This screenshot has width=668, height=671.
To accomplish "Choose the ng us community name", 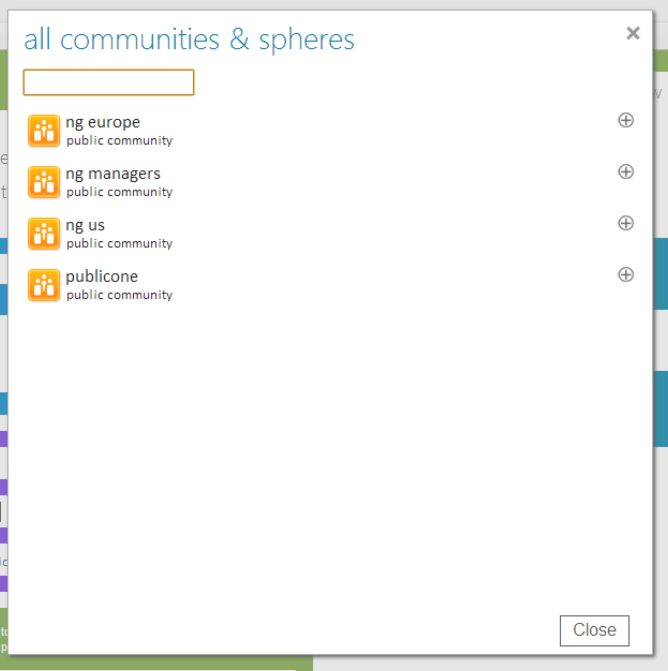I will [x=85, y=225].
